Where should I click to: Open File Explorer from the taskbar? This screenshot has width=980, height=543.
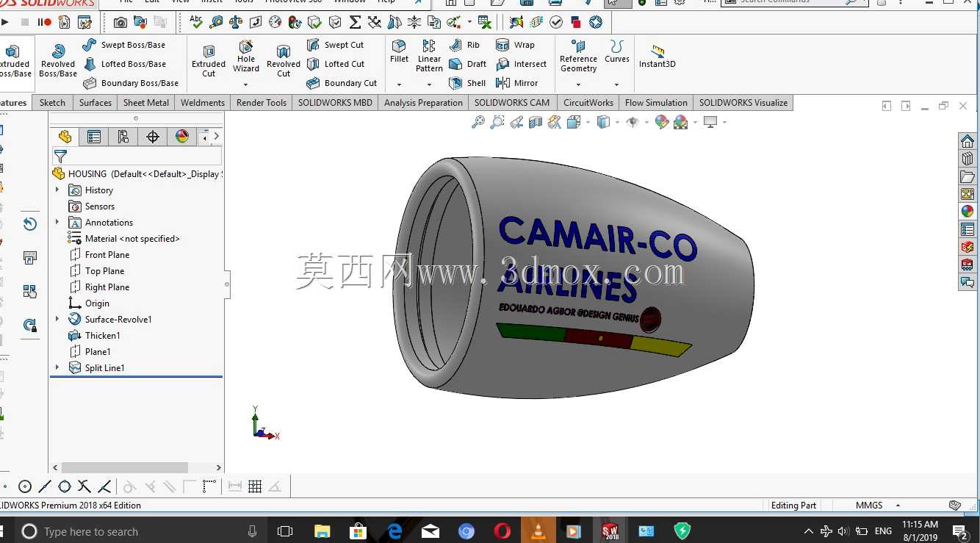(322, 531)
